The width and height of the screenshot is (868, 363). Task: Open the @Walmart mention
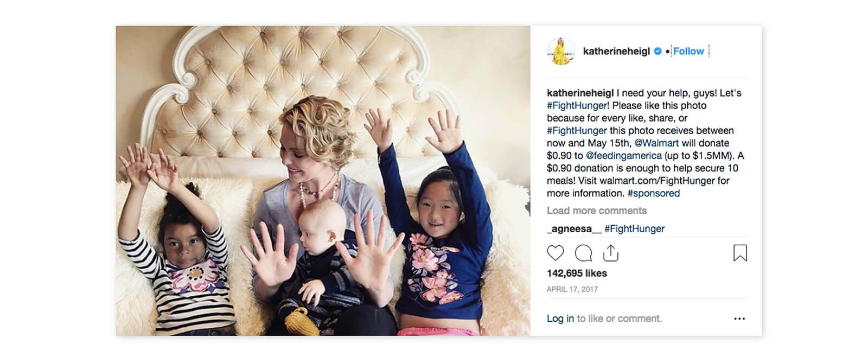pyautogui.click(x=656, y=143)
